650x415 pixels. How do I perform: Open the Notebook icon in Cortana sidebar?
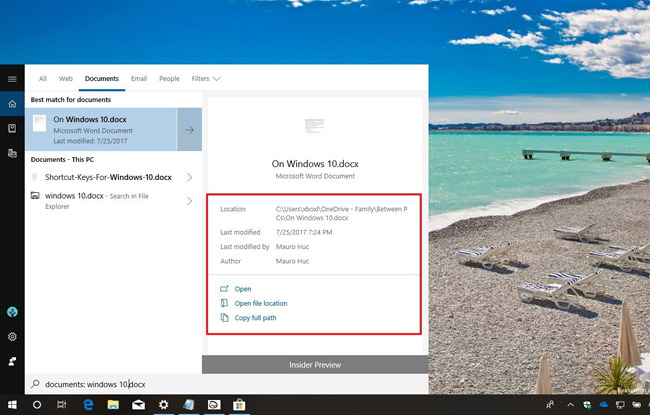click(x=12, y=129)
